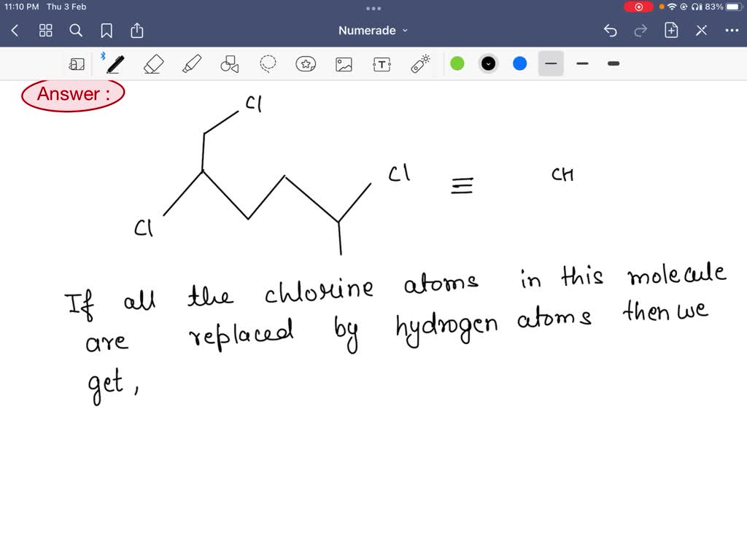
Task: Open the Sticker/Stamp tool
Action: 306,63
